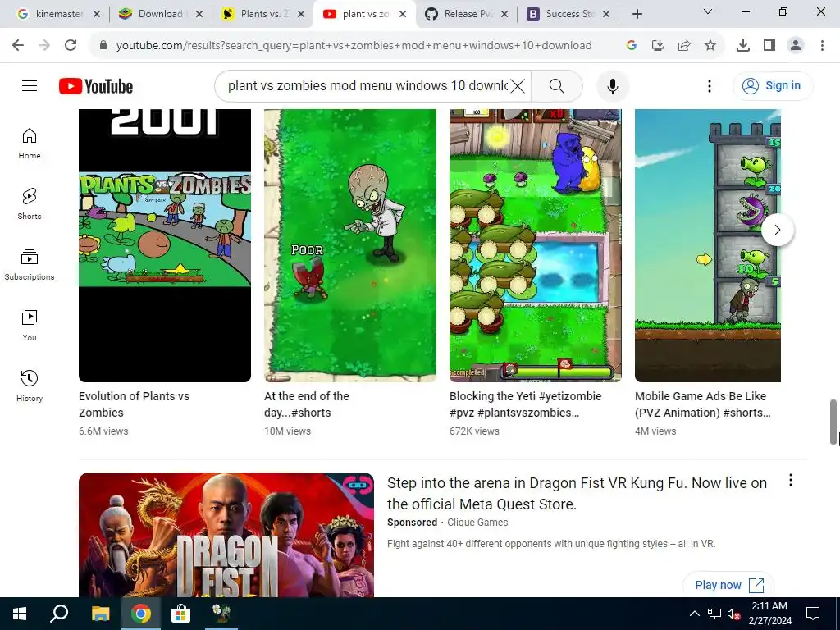Start voice search with microphone

[x=612, y=85]
